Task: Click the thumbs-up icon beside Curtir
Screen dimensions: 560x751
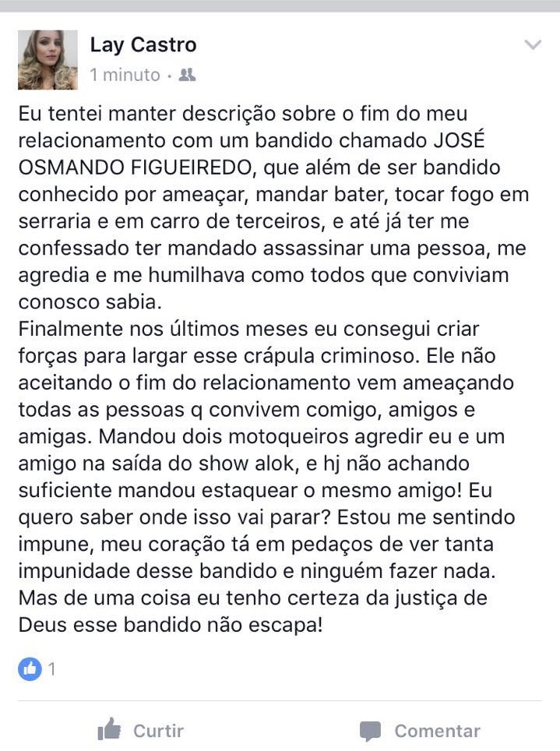Action: pyautogui.click(x=109, y=730)
